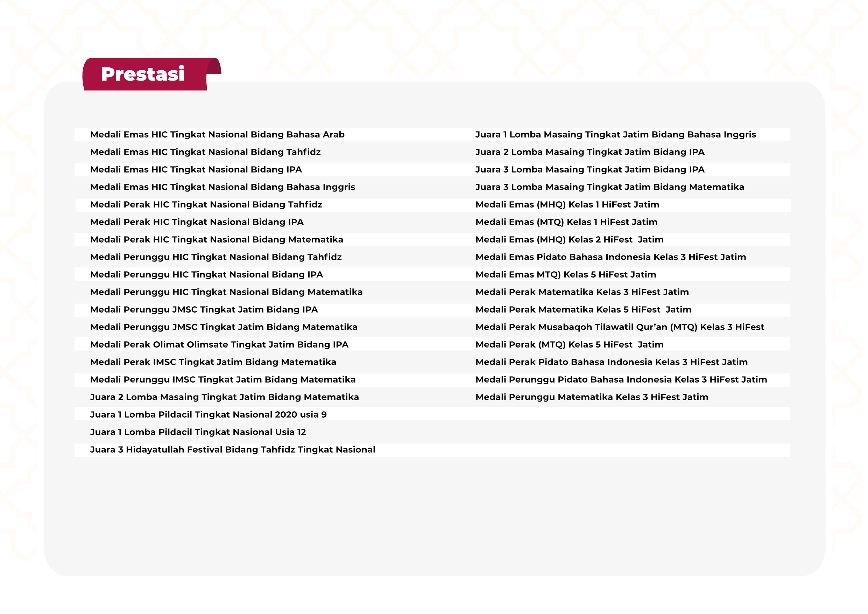The image size is (868, 614).
Task: Select 'Medali Perunggu Pidato Bahasa Indonesia Kelas 3' row
Action: 621,379
